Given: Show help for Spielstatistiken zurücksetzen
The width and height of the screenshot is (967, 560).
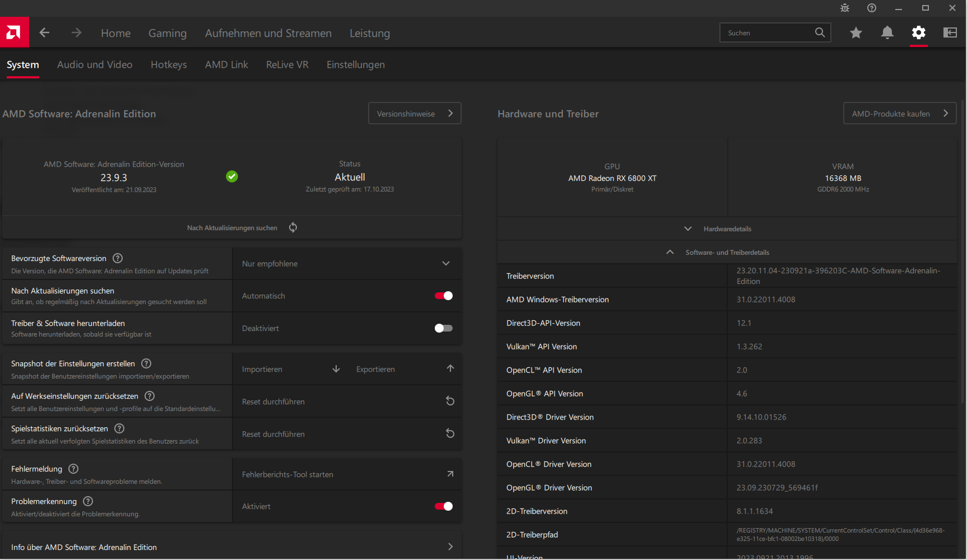Looking at the screenshot, I should (119, 428).
